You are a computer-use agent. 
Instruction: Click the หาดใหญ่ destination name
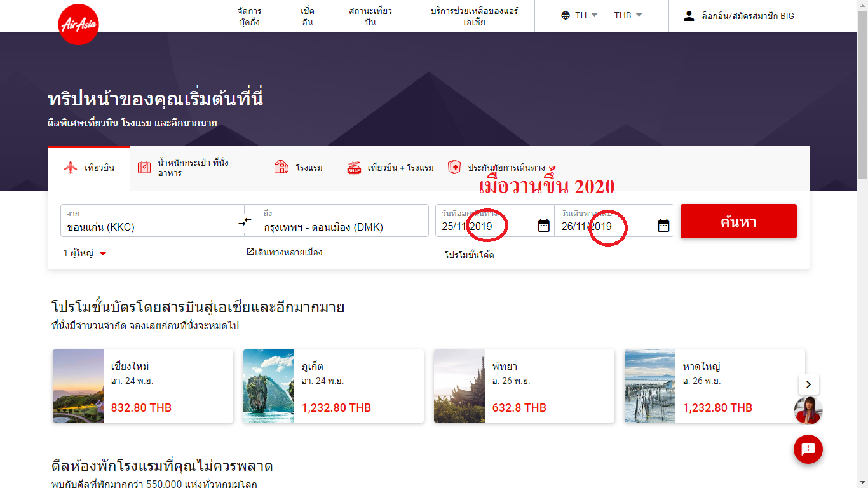click(702, 367)
